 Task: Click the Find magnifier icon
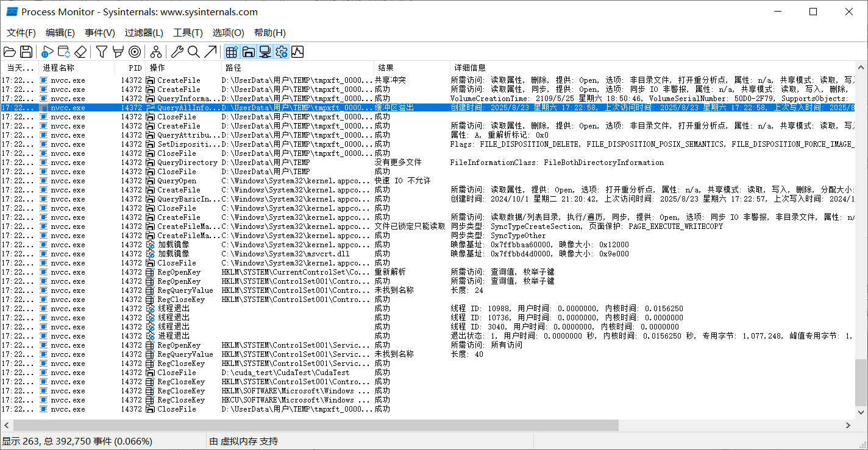pyautogui.click(x=194, y=52)
